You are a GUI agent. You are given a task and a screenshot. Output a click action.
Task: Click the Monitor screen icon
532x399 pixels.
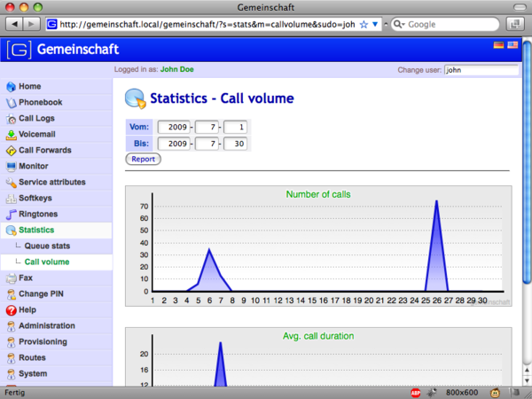pos(11,167)
